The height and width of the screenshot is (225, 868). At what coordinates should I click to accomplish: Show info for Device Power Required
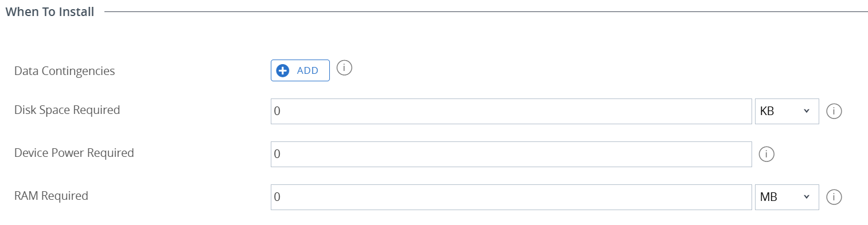[766, 155]
